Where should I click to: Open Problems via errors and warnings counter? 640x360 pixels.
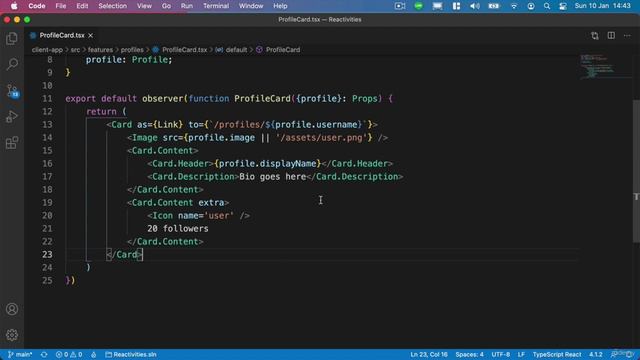(69, 354)
